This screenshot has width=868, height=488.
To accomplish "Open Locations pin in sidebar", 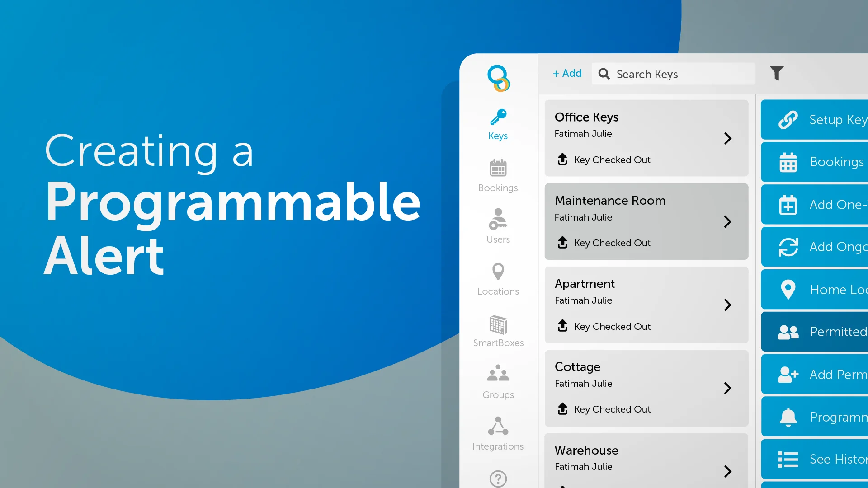I will pyautogui.click(x=498, y=272).
